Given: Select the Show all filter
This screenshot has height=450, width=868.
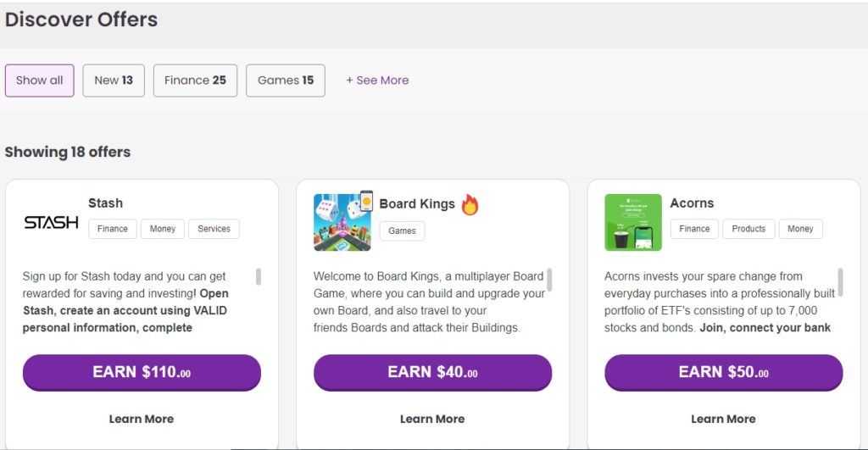Looking at the screenshot, I should (x=39, y=81).
